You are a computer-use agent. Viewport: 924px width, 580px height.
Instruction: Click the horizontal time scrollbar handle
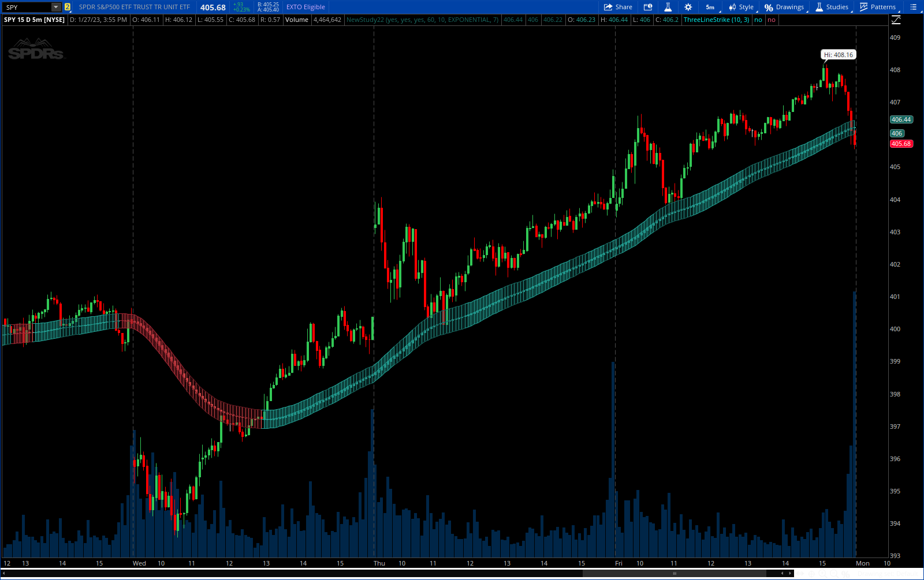(674, 574)
